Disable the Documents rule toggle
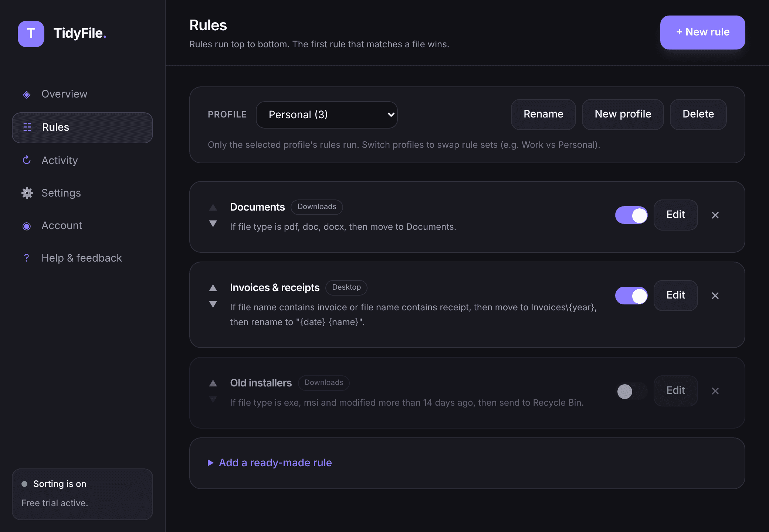 tap(631, 215)
